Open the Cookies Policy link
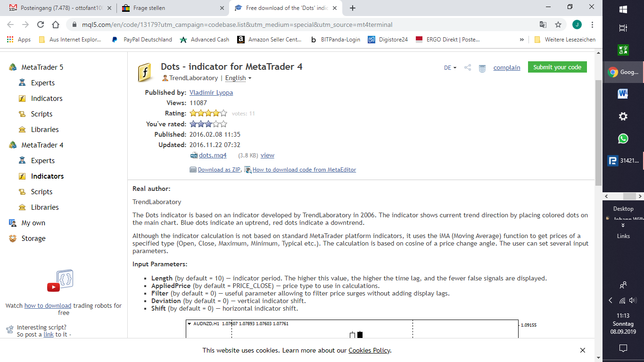This screenshot has width=644, height=362. (369, 350)
